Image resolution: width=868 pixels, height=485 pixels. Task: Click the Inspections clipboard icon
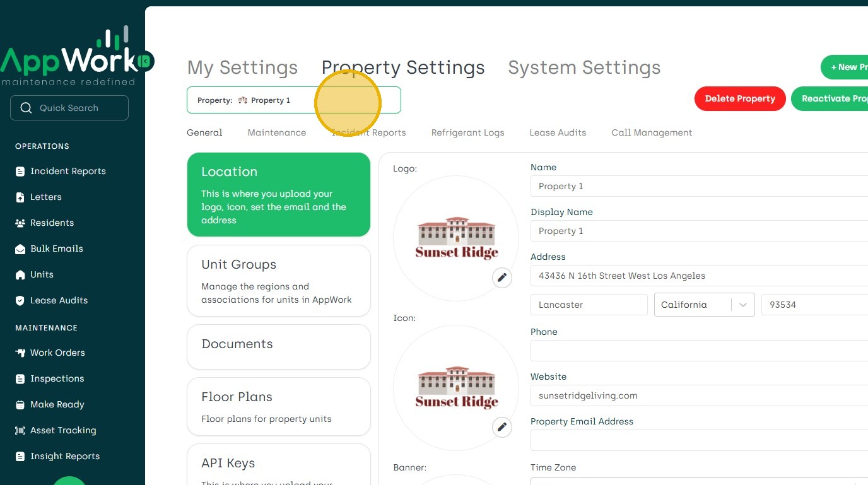[x=20, y=379]
